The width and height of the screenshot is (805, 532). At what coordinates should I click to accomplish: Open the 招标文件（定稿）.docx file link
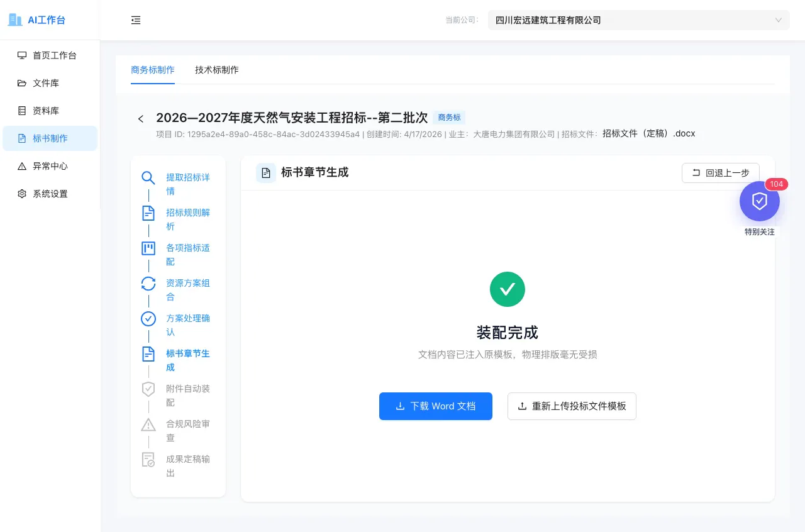[x=649, y=133]
